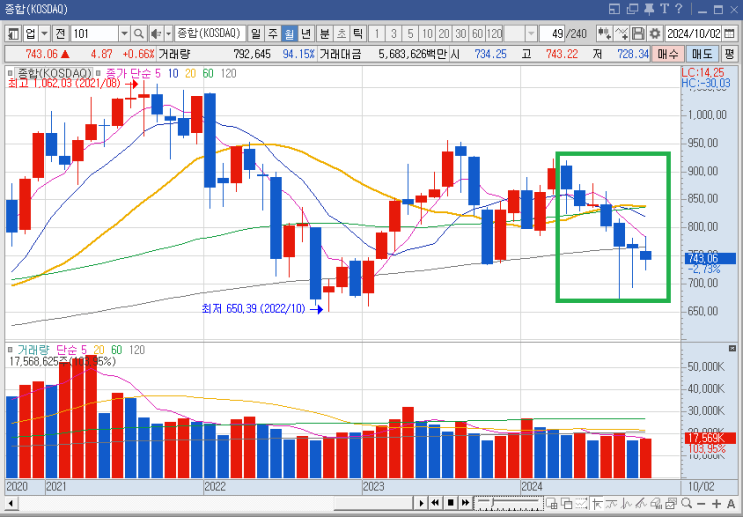
Task: Select the 월 (monthly) period toggle
Action: [289, 34]
